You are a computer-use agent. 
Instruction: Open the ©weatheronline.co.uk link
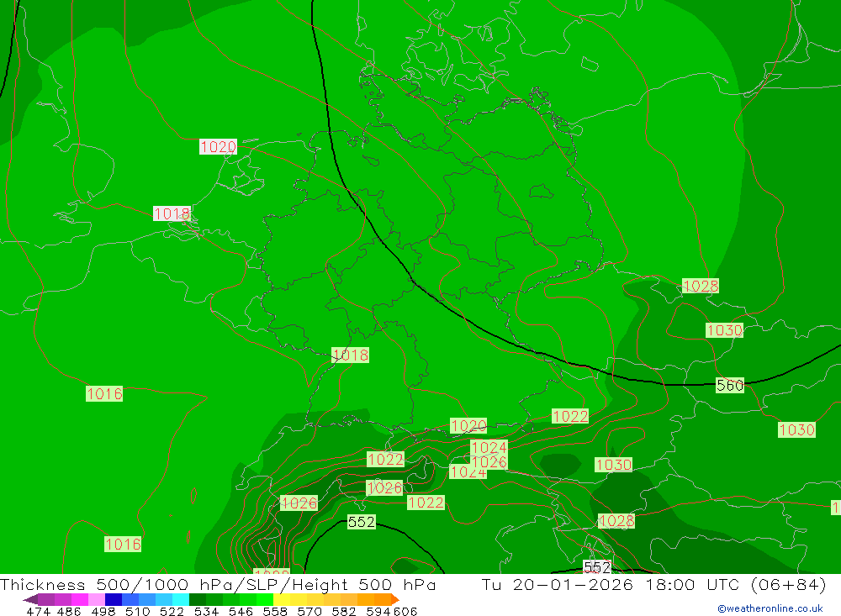[770, 608]
